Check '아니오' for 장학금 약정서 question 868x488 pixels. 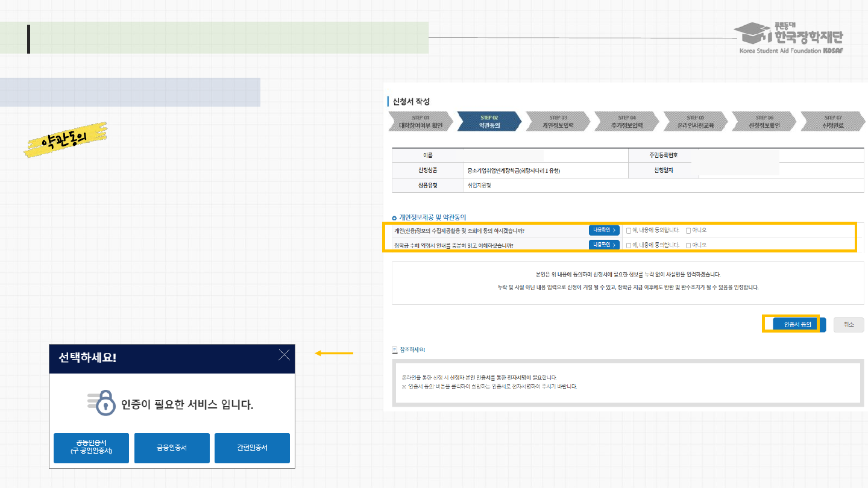pos(688,245)
